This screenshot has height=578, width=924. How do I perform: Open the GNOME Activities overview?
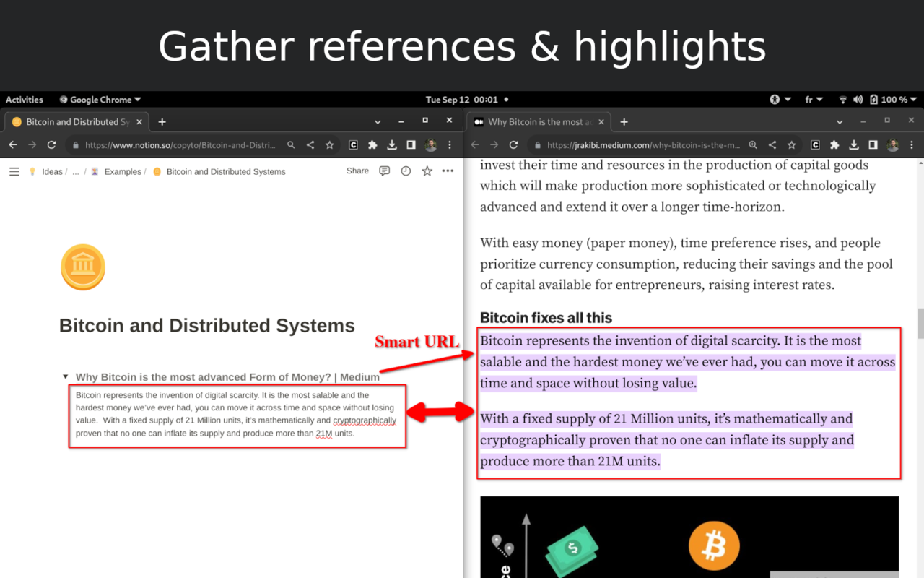(x=25, y=100)
